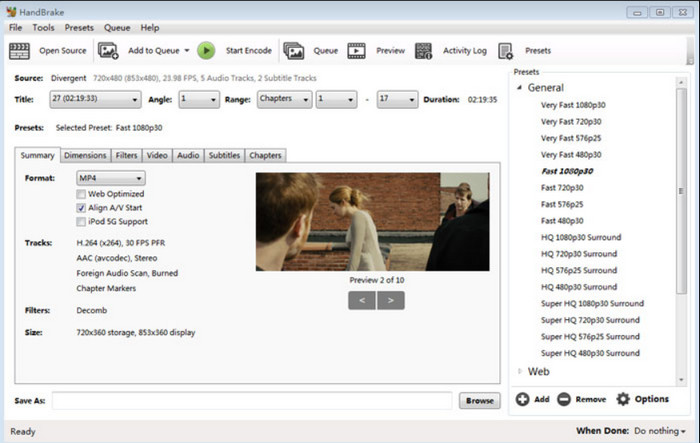This screenshot has height=443, width=700.
Task: Open the Format MP4 dropdown
Action: (x=111, y=178)
